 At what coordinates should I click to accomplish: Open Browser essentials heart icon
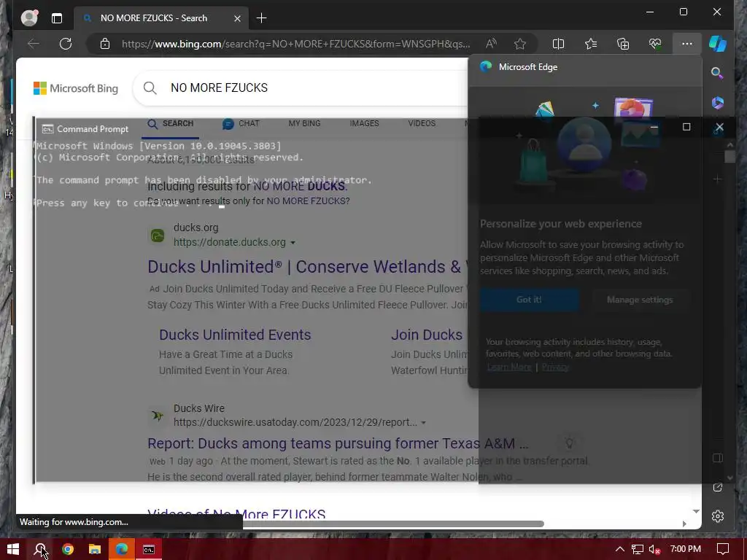click(655, 44)
